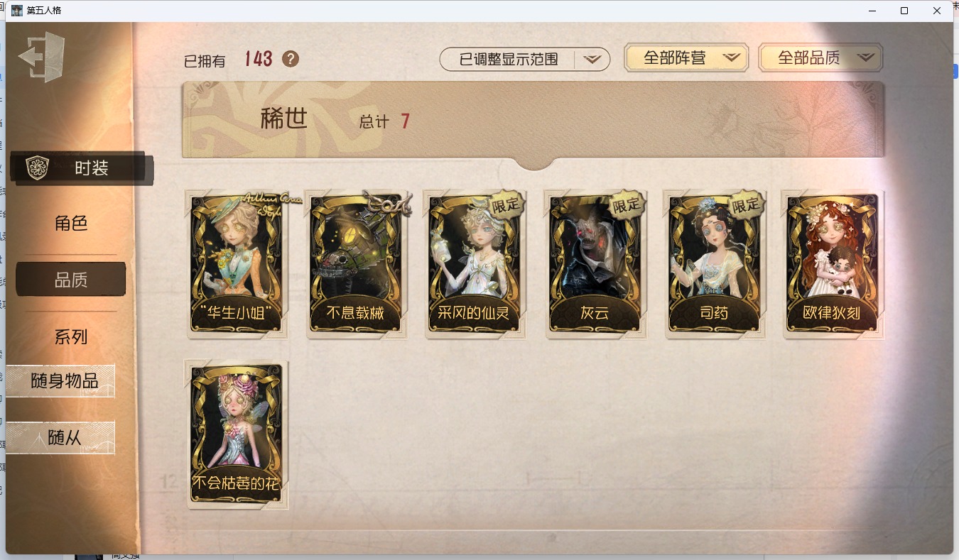Select the 时装 category tab
This screenshot has height=560, width=959.
[x=82, y=168]
